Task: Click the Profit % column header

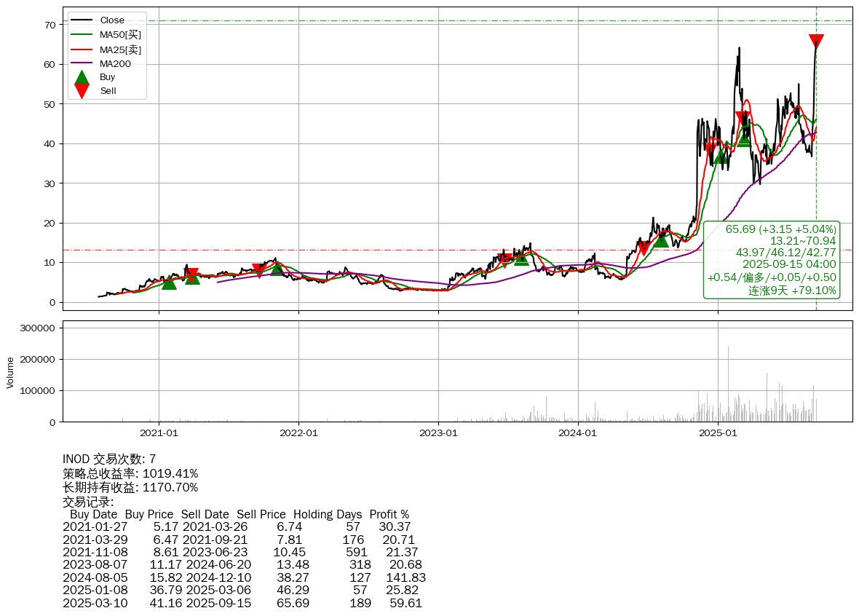Action: pyautogui.click(x=389, y=514)
